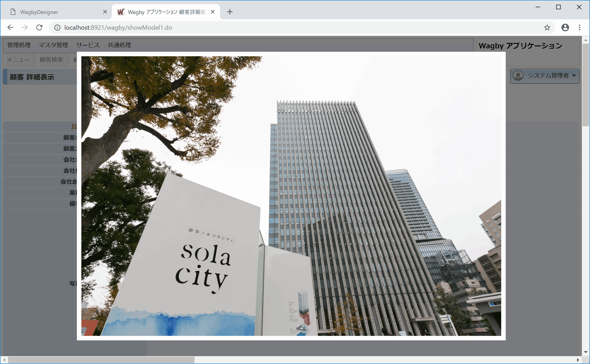Click the browser forward arrow

(25, 27)
